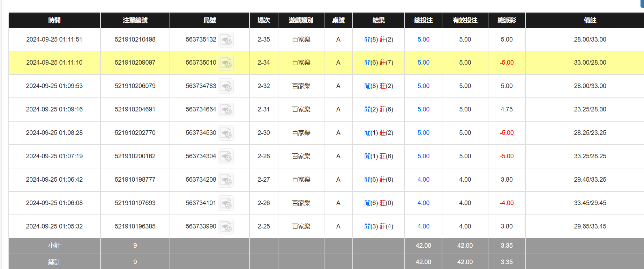Click total bet 5.00 link for order 521910210498

coord(423,39)
